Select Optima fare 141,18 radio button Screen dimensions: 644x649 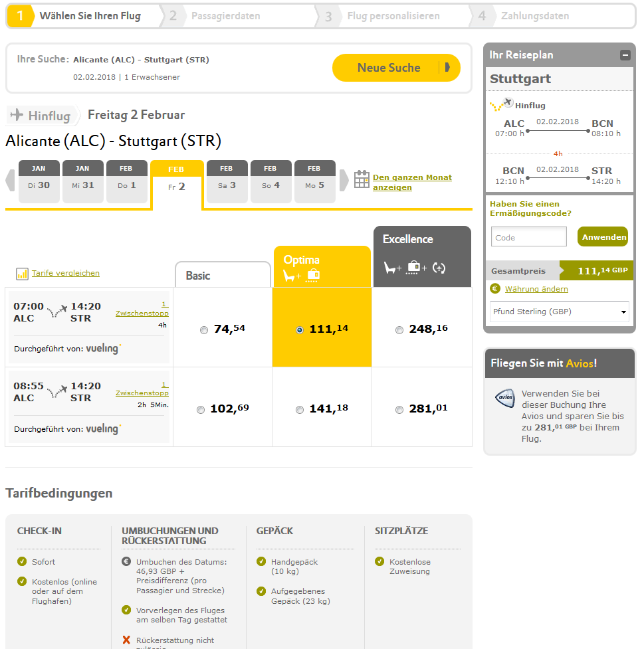[299, 410]
